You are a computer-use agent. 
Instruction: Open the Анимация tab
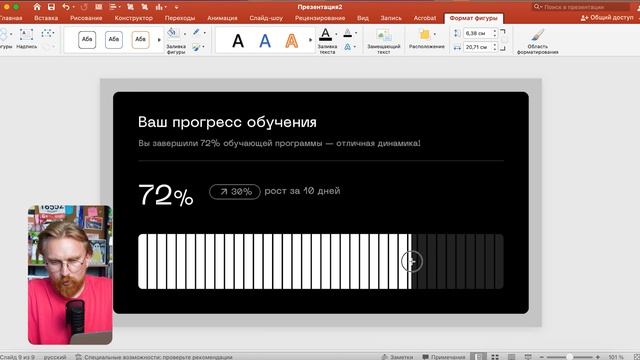(x=222, y=18)
